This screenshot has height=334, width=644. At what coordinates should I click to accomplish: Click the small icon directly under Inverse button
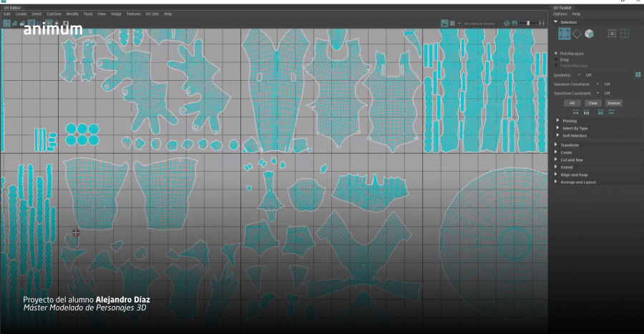click(x=611, y=112)
